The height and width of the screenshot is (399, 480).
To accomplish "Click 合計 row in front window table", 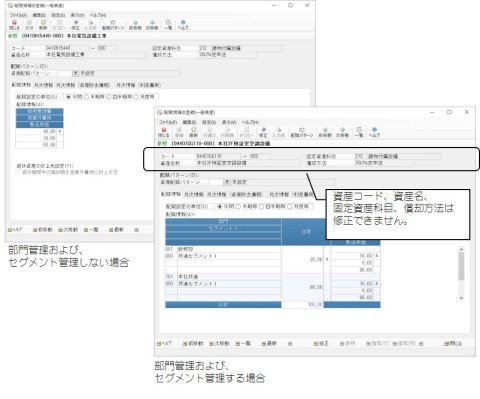I will coord(273,304).
